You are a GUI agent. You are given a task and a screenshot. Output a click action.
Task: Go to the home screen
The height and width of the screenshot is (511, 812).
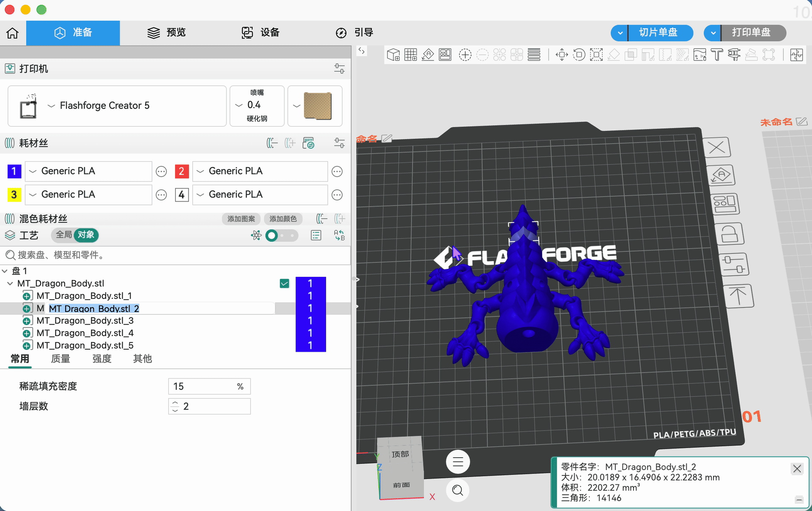tap(13, 33)
